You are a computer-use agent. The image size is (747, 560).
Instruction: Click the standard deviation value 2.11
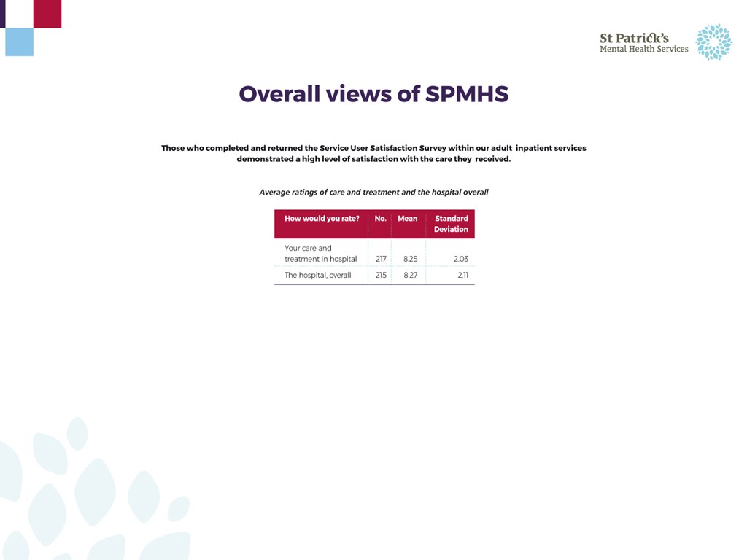coord(462,276)
